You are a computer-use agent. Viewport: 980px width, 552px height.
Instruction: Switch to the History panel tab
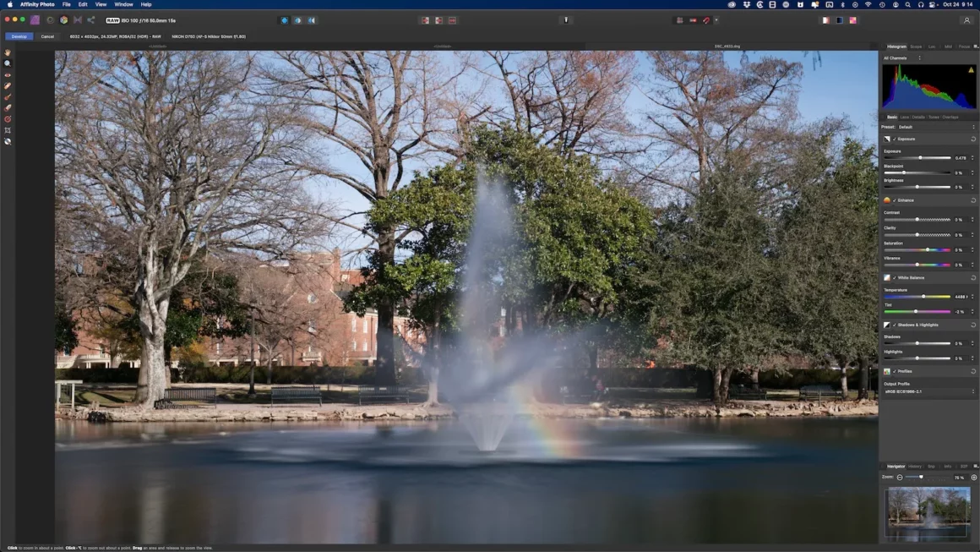tap(915, 466)
